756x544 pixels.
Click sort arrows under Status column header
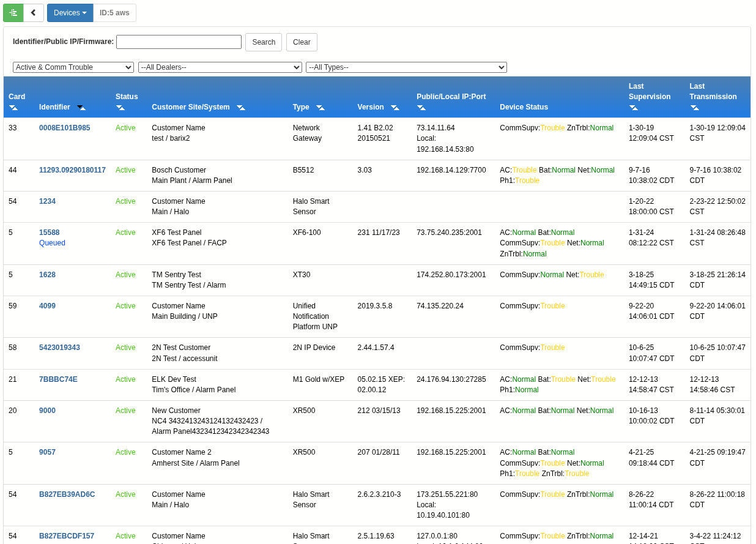[120, 108]
